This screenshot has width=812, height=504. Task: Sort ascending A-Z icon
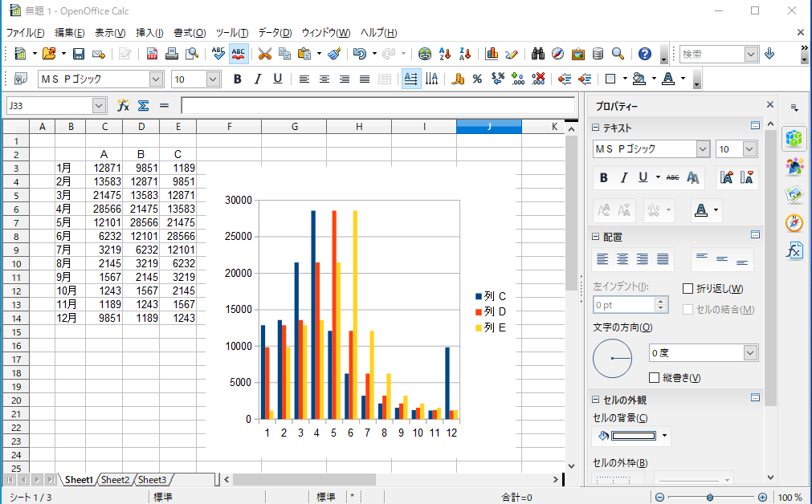point(445,54)
